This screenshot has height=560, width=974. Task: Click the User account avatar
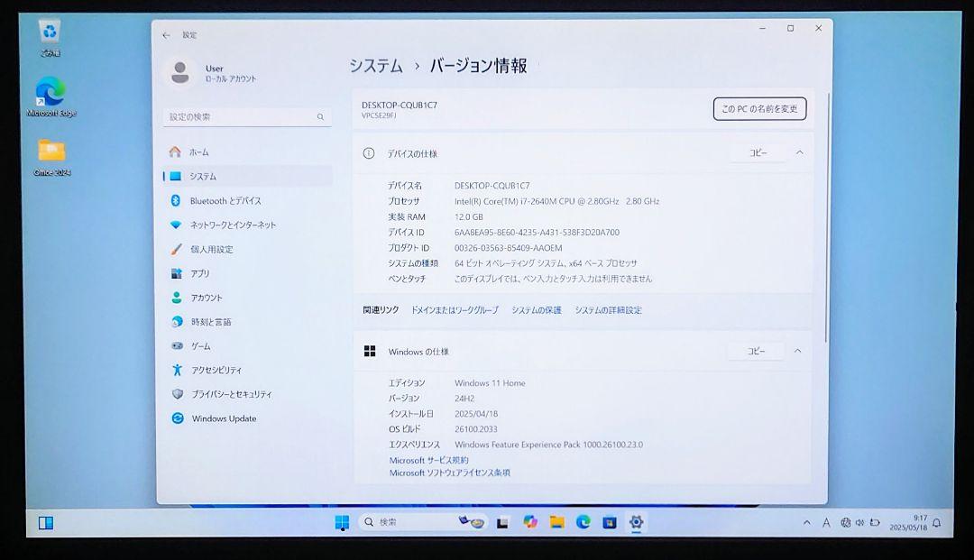coord(180,72)
